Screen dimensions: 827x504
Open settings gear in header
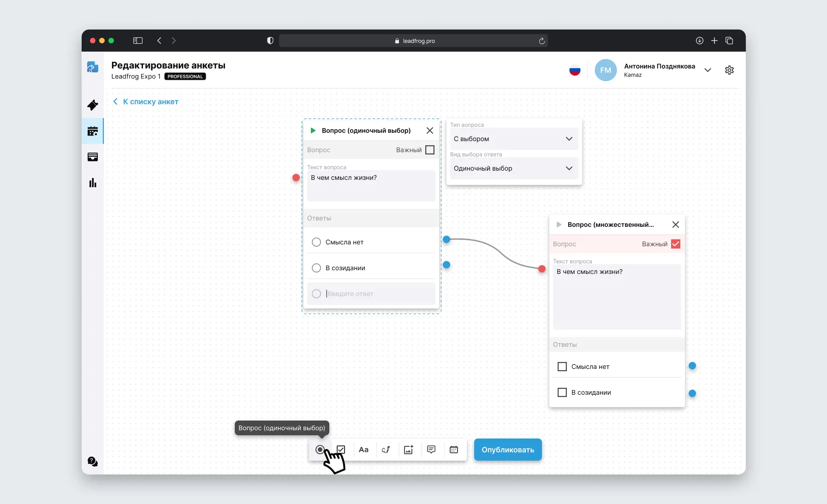coord(729,70)
